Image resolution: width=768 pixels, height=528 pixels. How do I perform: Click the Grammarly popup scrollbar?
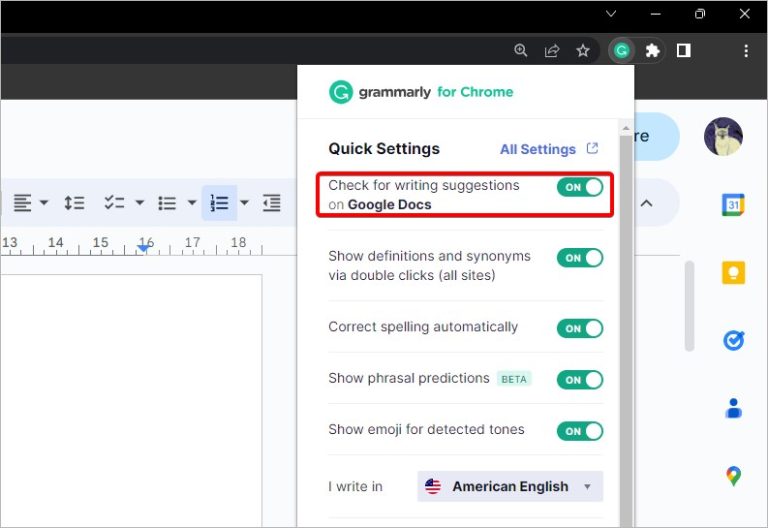tap(625, 331)
